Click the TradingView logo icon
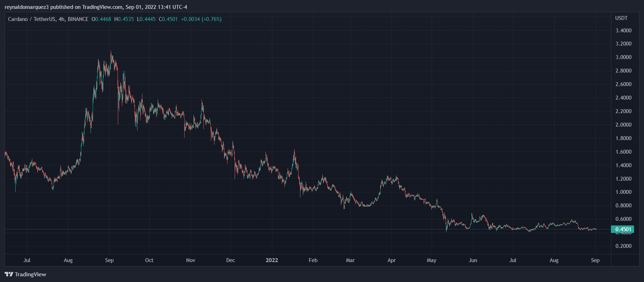Screen dimensions: 644x282 pyautogui.click(x=9, y=274)
